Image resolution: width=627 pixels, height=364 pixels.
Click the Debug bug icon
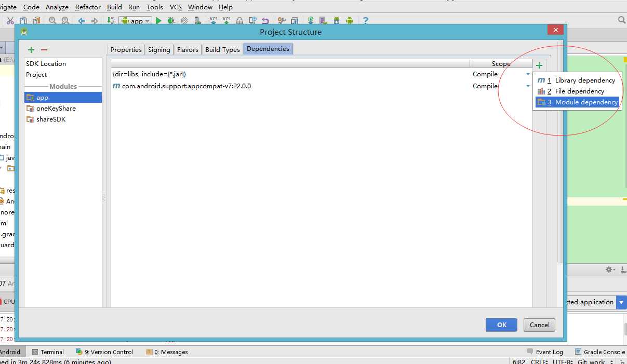pos(171,21)
